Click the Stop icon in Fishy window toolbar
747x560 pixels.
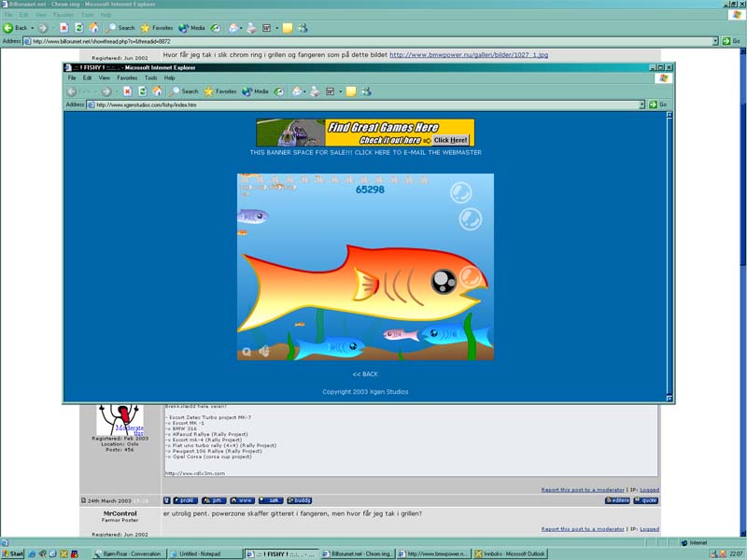[x=127, y=91]
